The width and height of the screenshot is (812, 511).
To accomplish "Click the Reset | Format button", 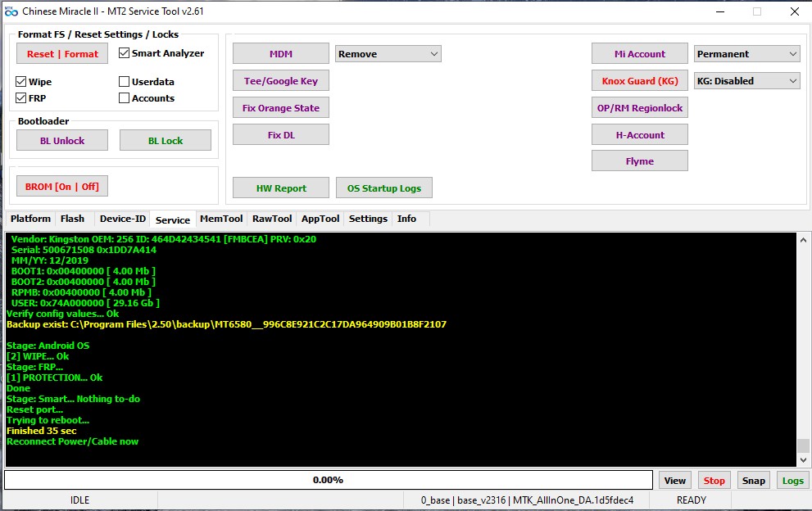I will point(62,54).
